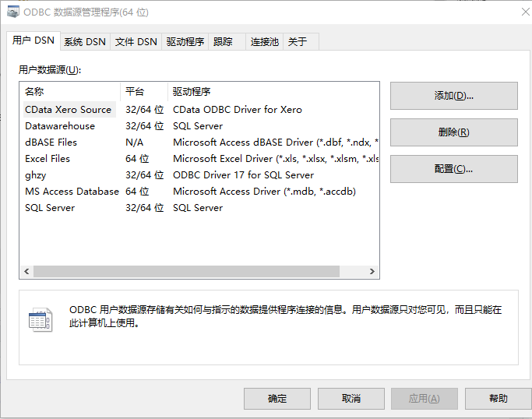This screenshot has width=532, height=419.
Task: Open the 连接池 tab
Action: tap(264, 42)
